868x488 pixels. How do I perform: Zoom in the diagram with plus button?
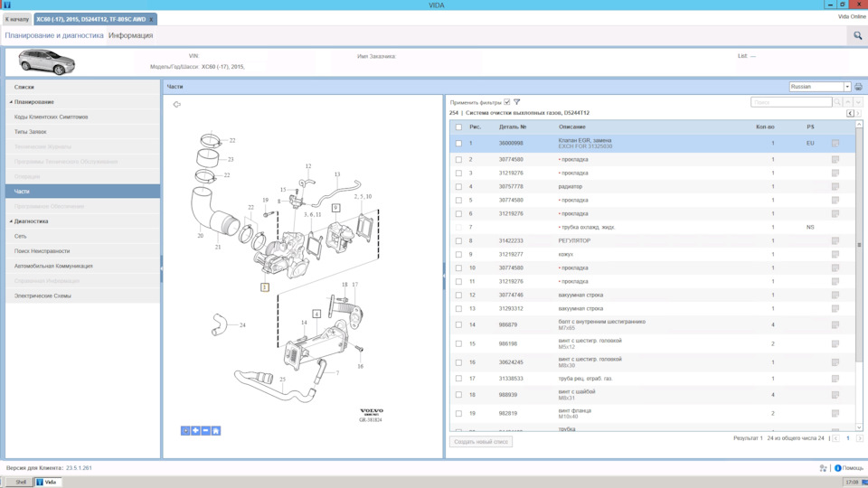coord(195,431)
